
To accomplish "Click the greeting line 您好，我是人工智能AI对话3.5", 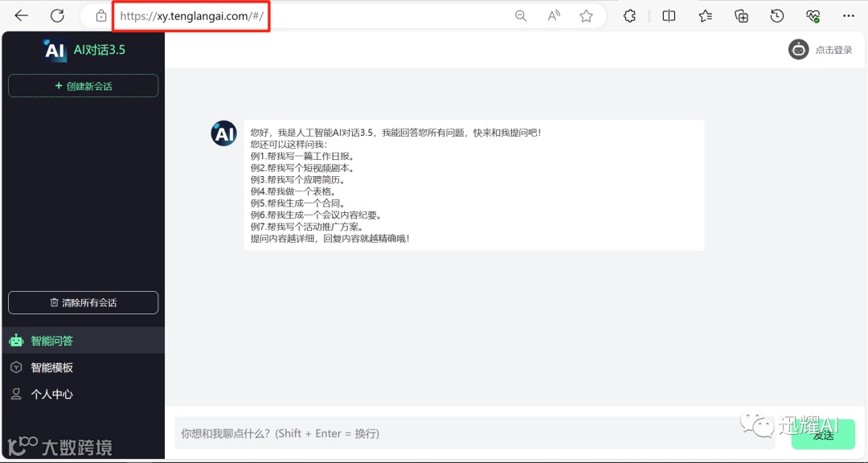I will 395,133.
